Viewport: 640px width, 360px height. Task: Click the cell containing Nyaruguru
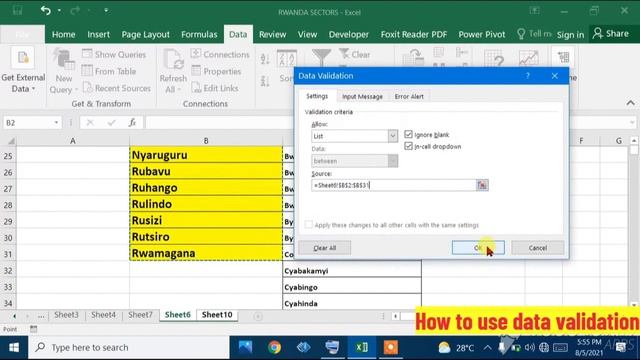[206, 155]
